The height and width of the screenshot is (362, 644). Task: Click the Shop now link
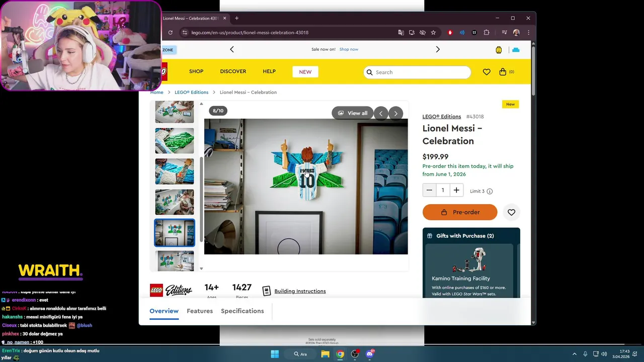[x=349, y=49]
